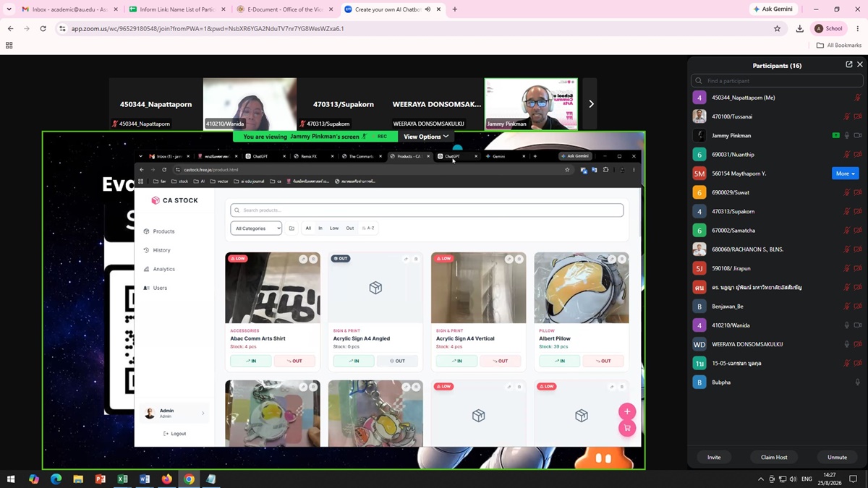Click the Products icon in CA Stock sidebar

pos(147,231)
